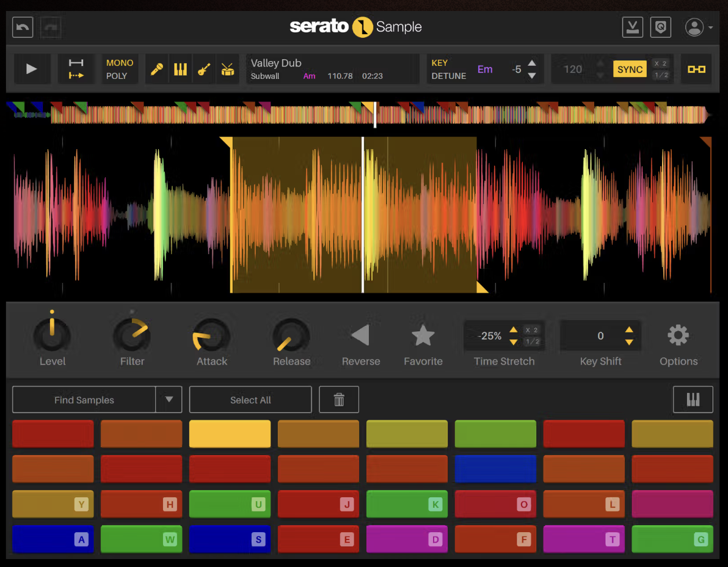Expand the Find Samples dropdown arrow
The image size is (728, 567).
(x=169, y=400)
